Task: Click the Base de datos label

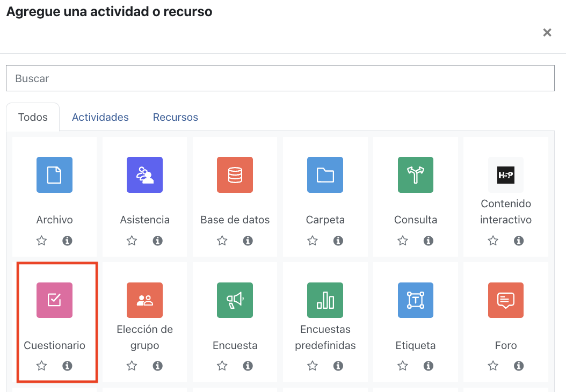Action: (235, 220)
